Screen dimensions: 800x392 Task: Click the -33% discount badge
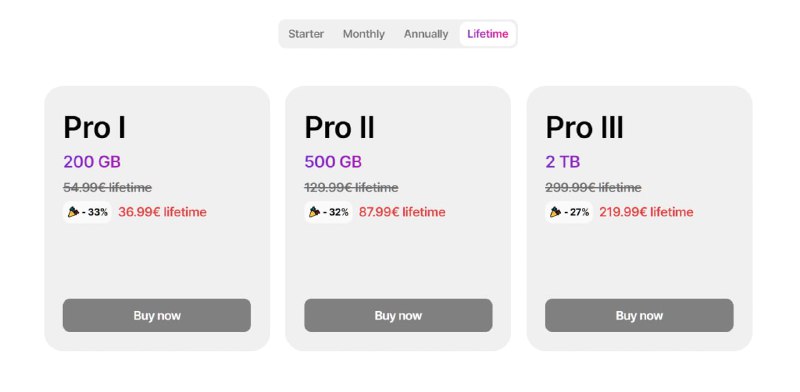point(87,212)
